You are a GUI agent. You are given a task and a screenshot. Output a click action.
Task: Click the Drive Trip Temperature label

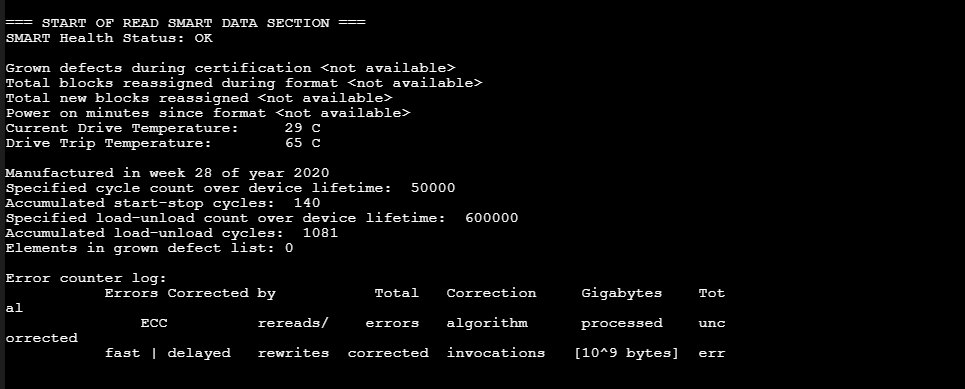[108, 143]
